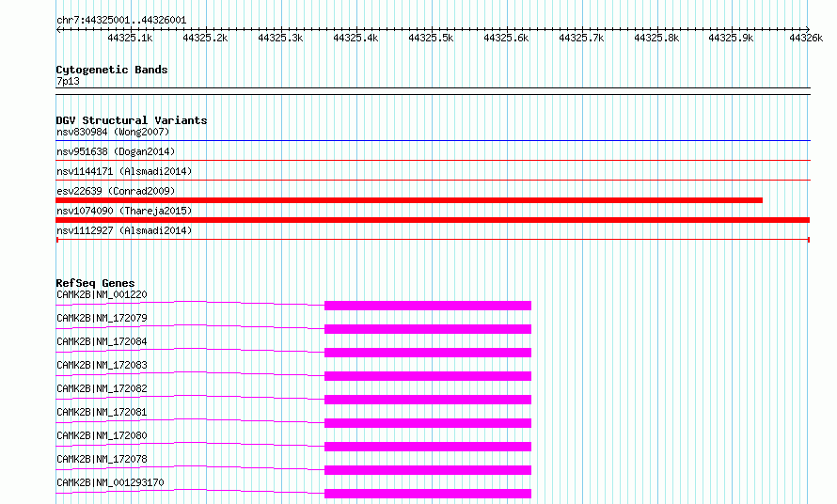Click the thick red esv22639 variant bar
This screenshot has width=837, height=504.
[409, 200]
